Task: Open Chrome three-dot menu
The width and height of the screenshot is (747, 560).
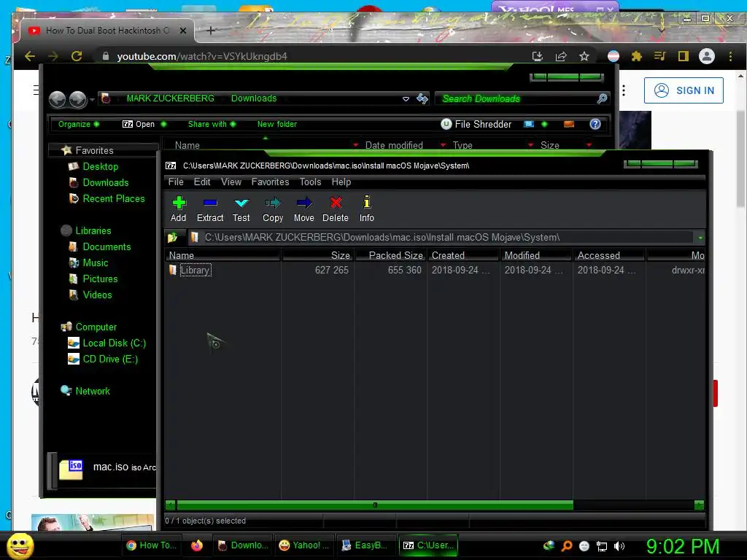Action: pos(730,56)
